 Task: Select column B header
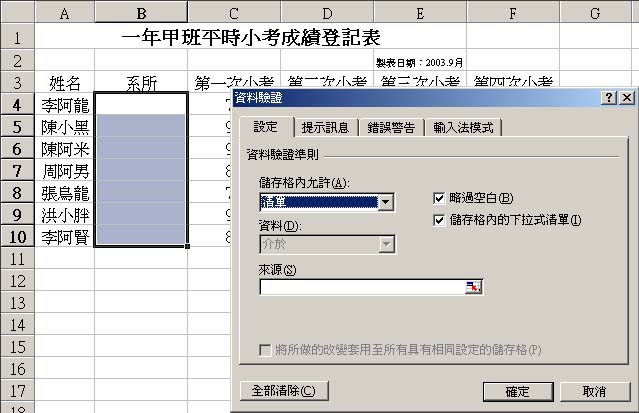(x=141, y=13)
